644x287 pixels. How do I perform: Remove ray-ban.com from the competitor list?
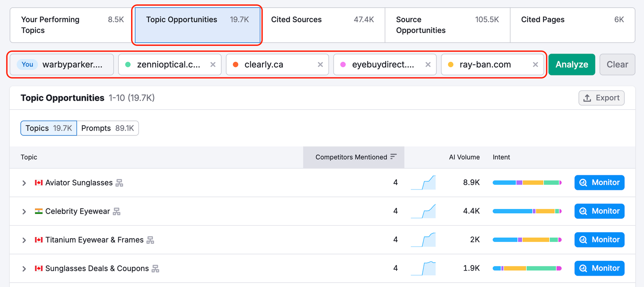click(x=535, y=64)
